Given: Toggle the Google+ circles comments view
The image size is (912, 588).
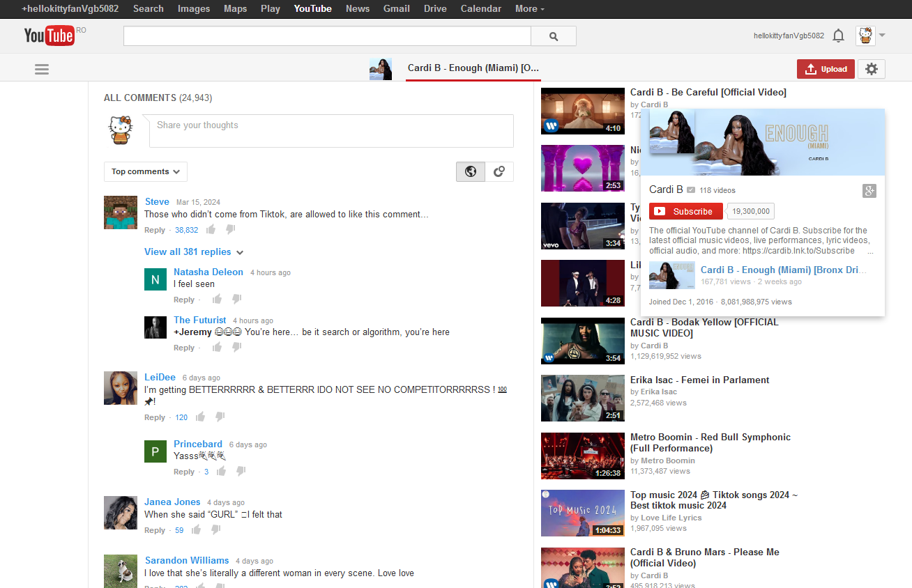Looking at the screenshot, I should tap(499, 171).
